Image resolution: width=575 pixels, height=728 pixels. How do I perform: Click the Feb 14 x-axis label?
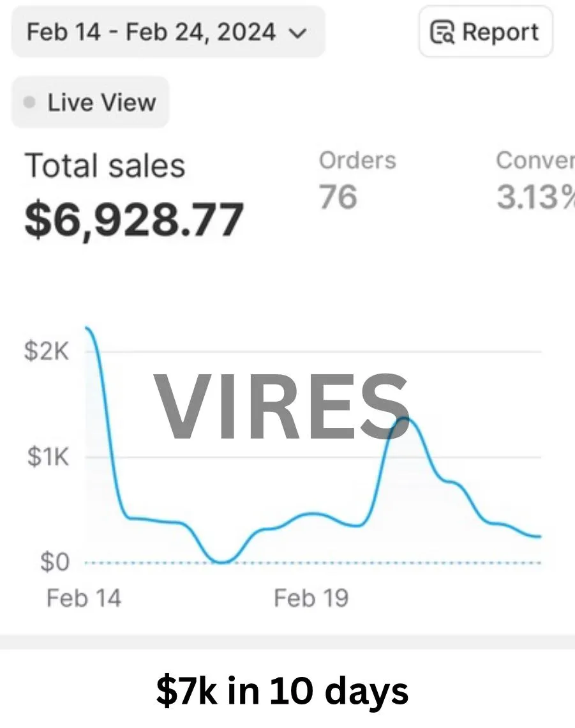(84, 598)
